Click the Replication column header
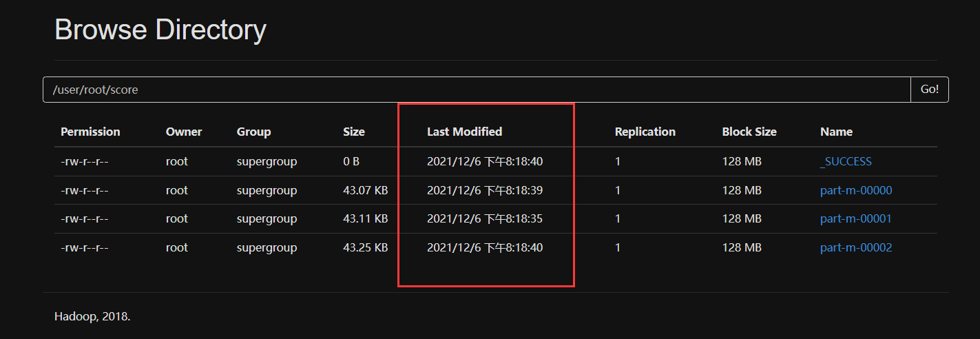This screenshot has width=980, height=339. [x=645, y=132]
